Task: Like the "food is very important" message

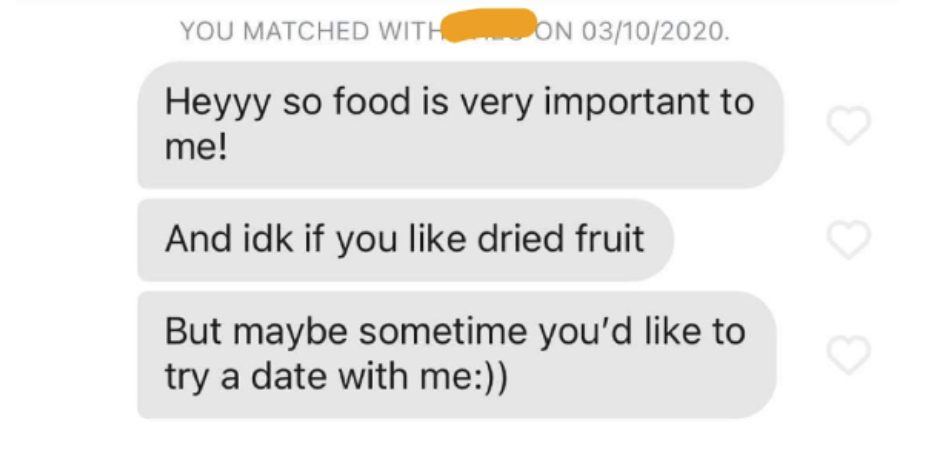Action: (848, 125)
